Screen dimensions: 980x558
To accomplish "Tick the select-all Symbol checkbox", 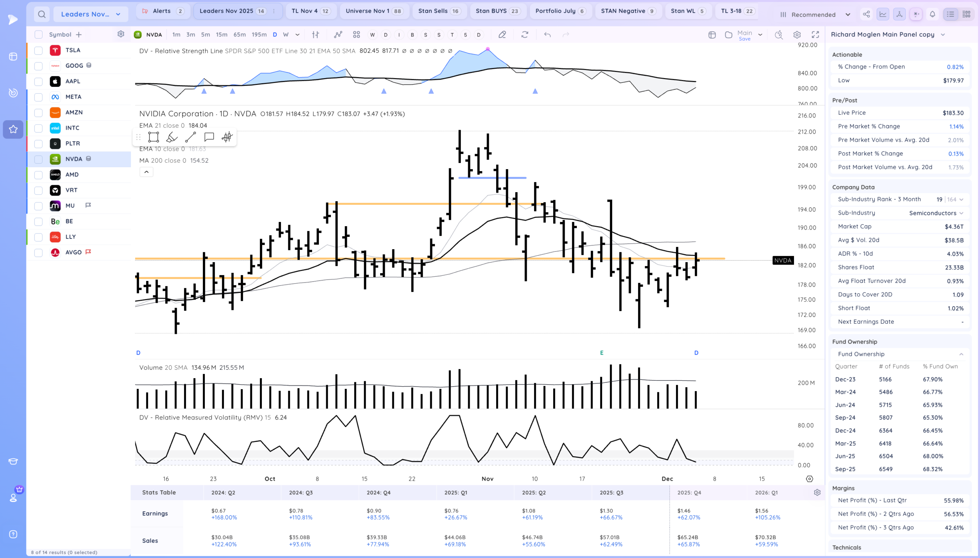I will click(x=38, y=35).
